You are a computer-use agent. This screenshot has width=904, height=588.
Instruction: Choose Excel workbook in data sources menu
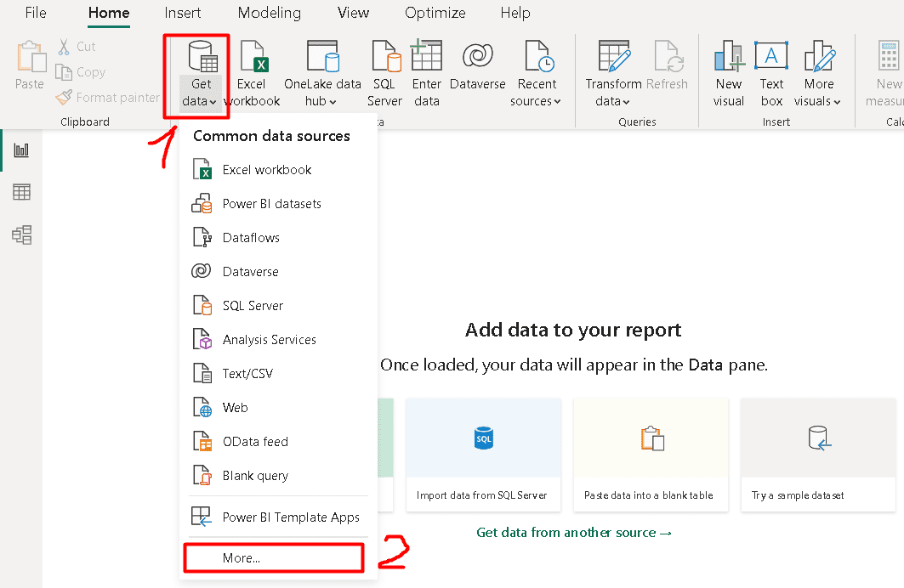pyautogui.click(x=278, y=170)
